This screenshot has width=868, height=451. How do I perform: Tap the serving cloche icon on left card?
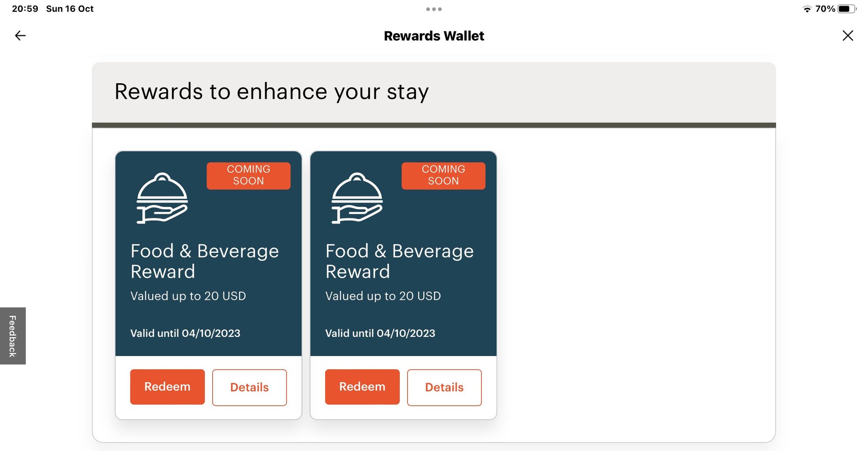[162, 198]
